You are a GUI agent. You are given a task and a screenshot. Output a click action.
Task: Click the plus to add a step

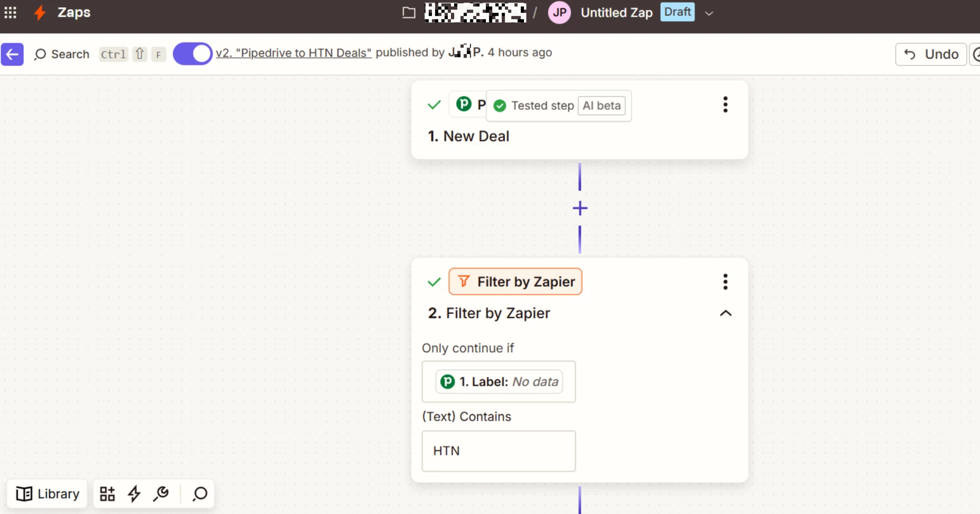pos(580,208)
